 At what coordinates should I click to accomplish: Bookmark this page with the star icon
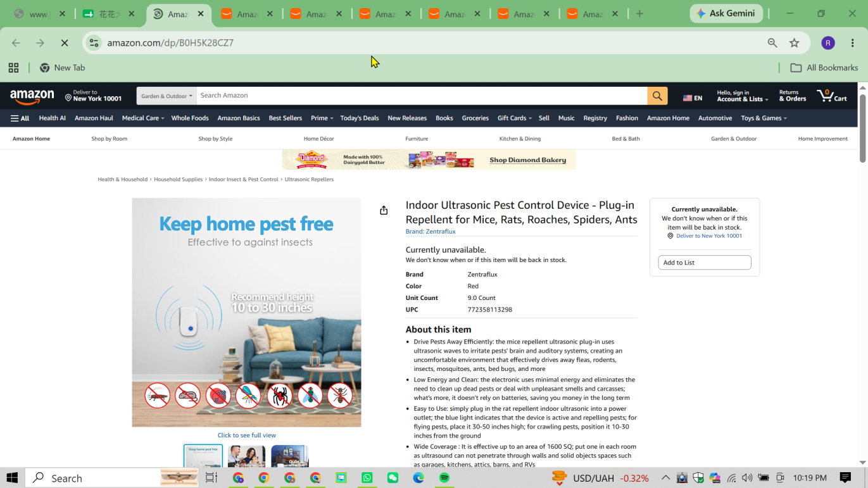tap(795, 43)
